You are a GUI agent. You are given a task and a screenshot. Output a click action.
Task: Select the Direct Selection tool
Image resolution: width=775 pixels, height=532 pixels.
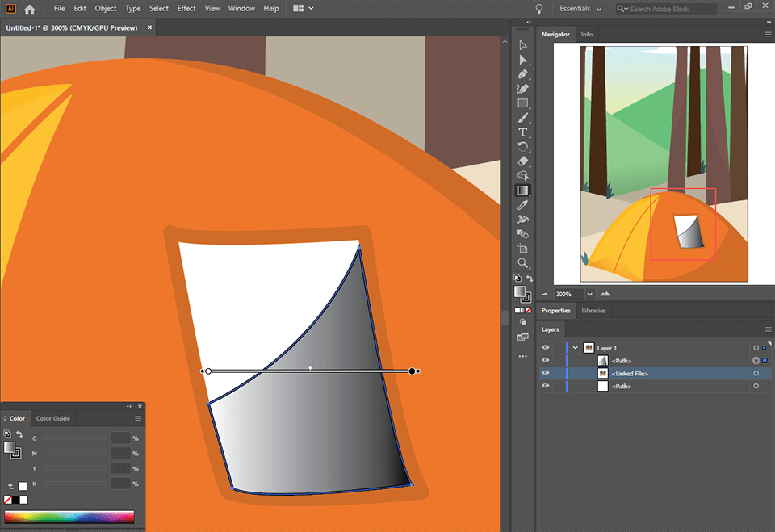coord(523,59)
